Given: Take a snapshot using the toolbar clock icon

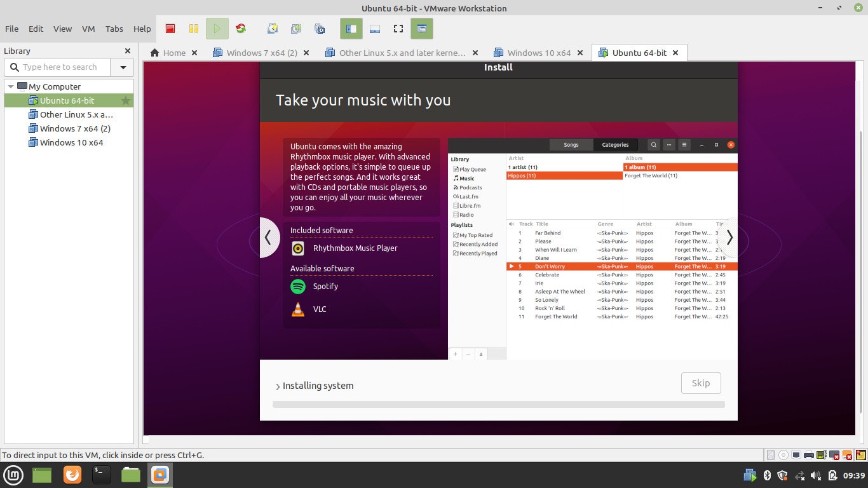Looking at the screenshot, I should 273,29.
